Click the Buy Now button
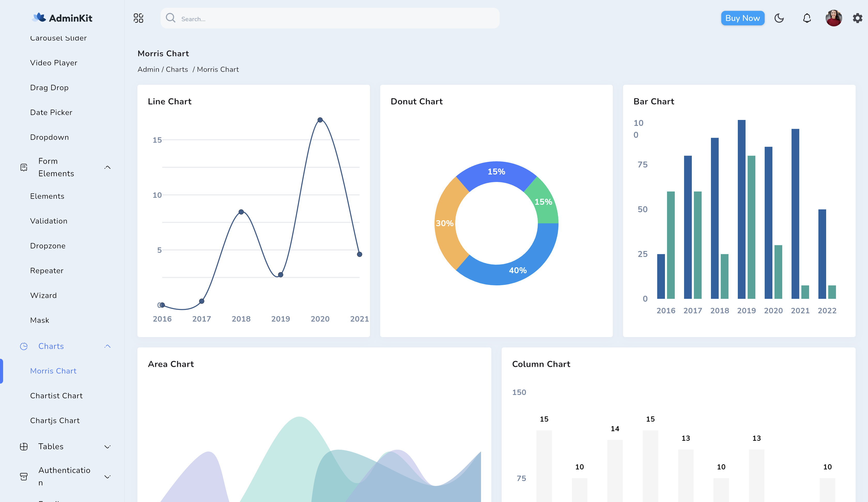The width and height of the screenshot is (868, 502). 743,18
